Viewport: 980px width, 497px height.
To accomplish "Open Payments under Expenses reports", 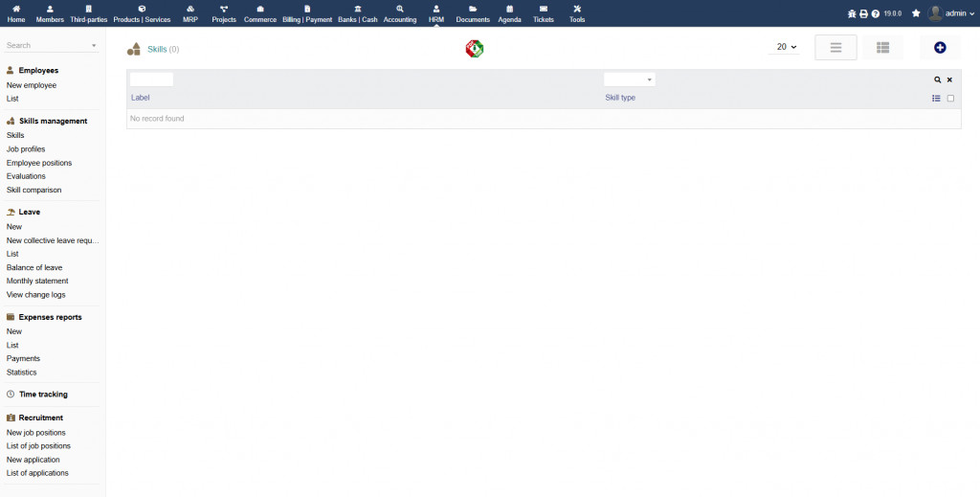I will click(x=23, y=358).
